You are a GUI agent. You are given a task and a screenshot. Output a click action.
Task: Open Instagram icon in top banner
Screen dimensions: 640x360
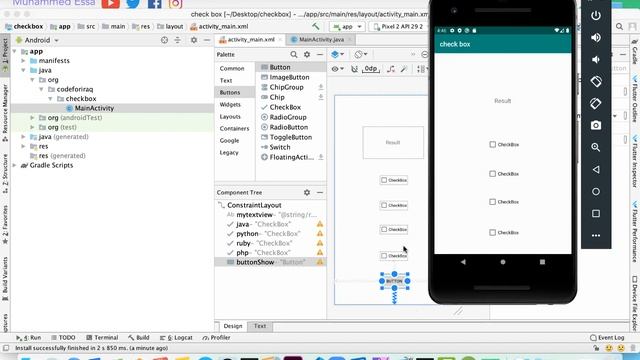[176, 3]
